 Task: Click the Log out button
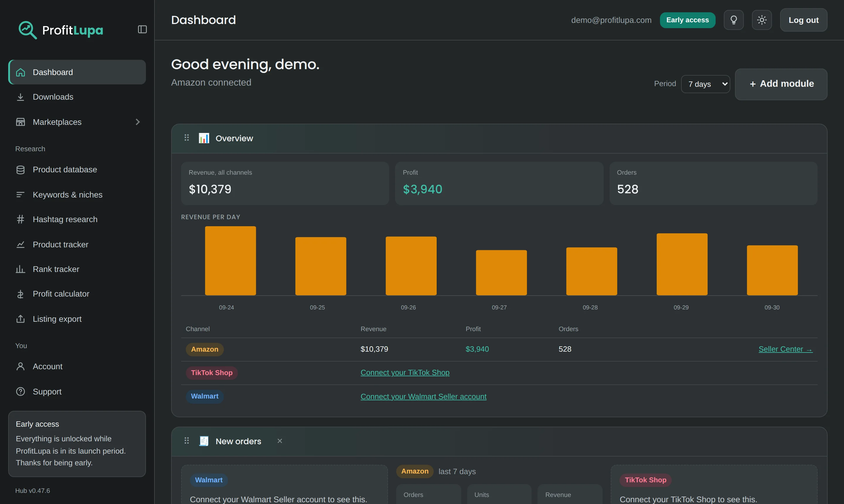click(803, 20)
